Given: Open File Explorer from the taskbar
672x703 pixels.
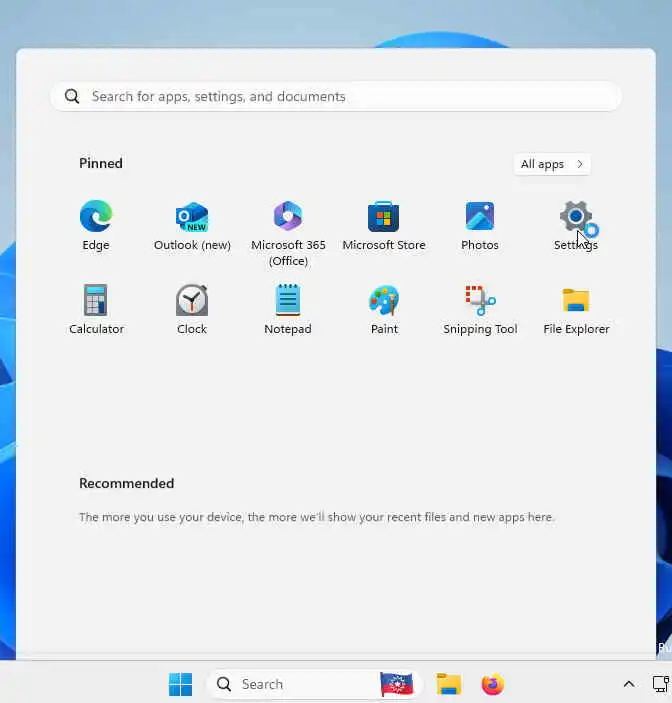Looking at the screenshot, I should click(x=449, y=684).
